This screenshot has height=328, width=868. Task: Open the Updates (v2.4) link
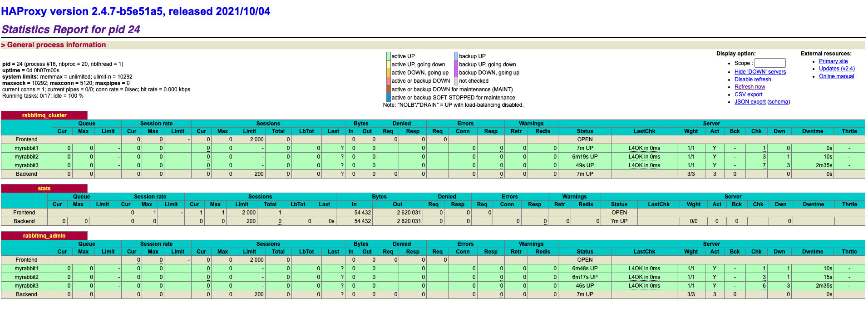click(837, 69)
